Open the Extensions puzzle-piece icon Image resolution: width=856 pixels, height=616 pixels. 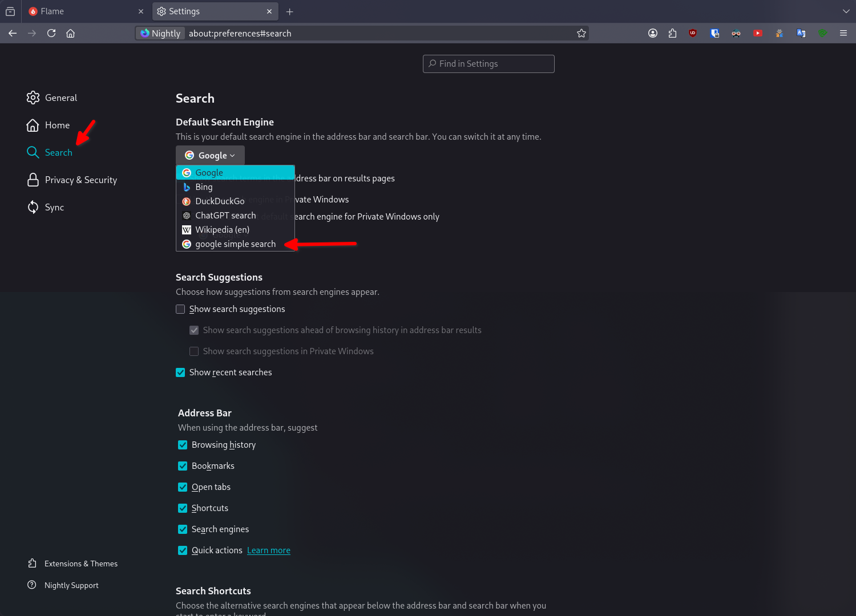[672, 33]
